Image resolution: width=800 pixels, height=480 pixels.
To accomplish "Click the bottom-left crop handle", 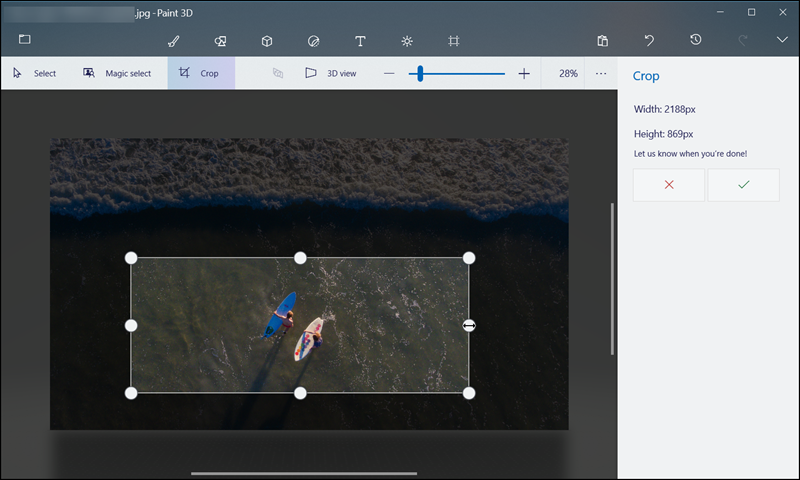I will tap(131, 393).
